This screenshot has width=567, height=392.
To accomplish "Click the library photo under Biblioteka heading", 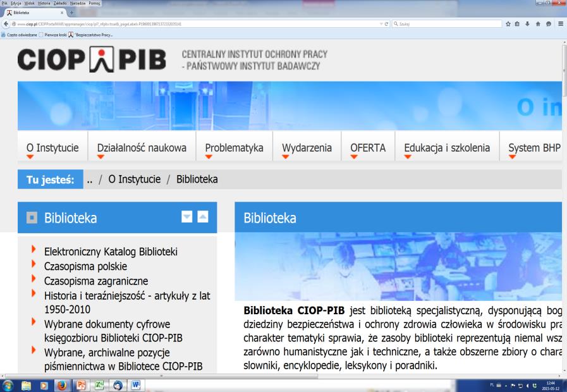I will point(398,267).
